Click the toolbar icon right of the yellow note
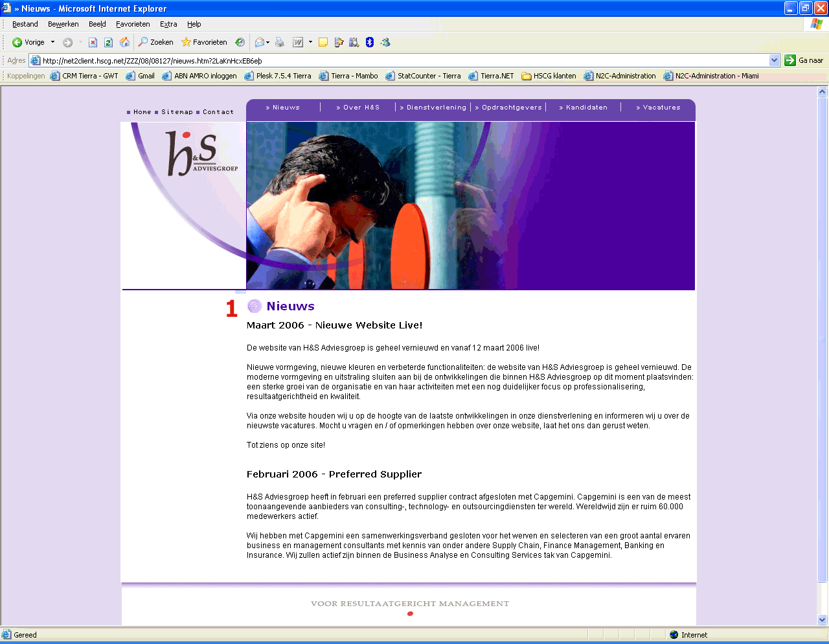Screen dimensions: 829x644 click(339, 42)
